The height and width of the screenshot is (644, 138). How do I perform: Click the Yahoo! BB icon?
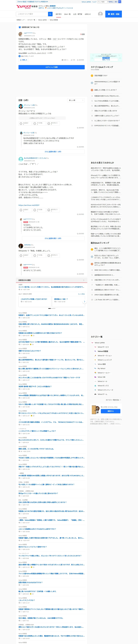pos(95,377)
